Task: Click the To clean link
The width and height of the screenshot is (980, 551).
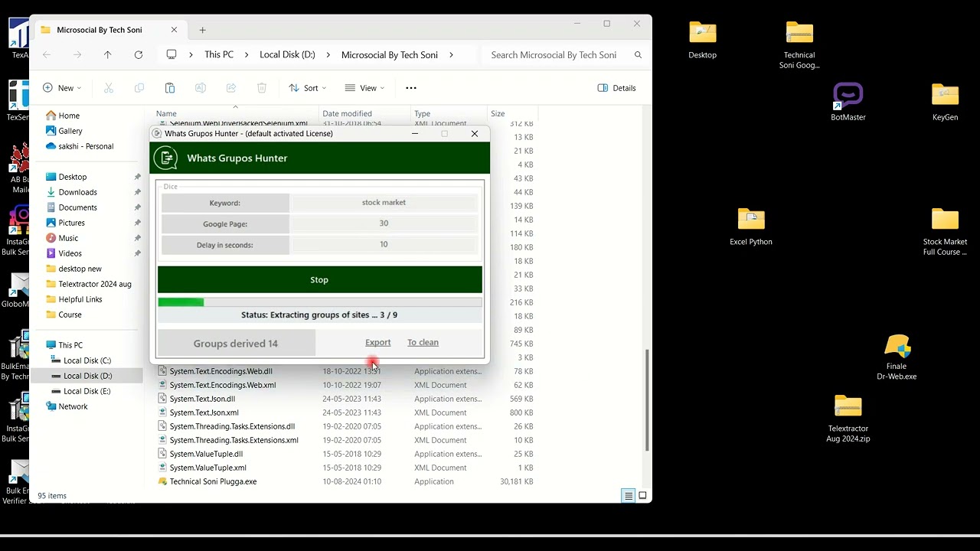Action: (423, 343)
